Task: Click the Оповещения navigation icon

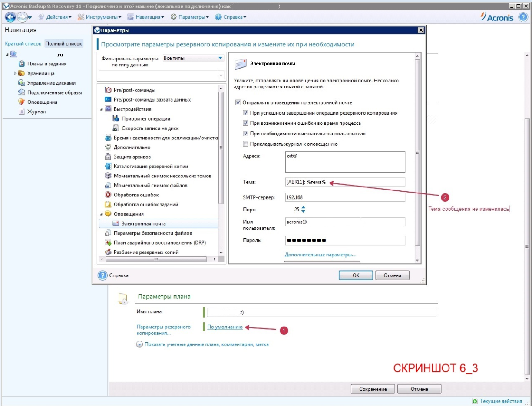Action: pyautogui.click(x=21, y=102)
